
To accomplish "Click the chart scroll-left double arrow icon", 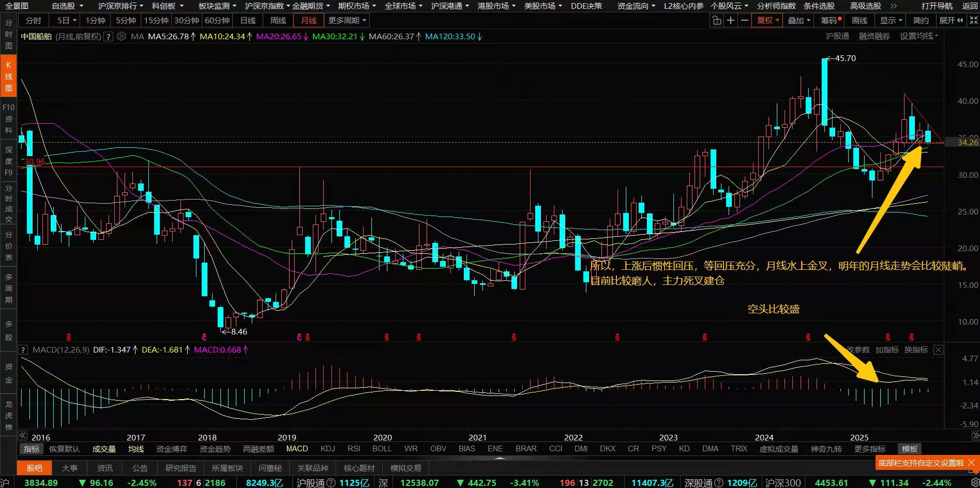I will tap(23, 436).
